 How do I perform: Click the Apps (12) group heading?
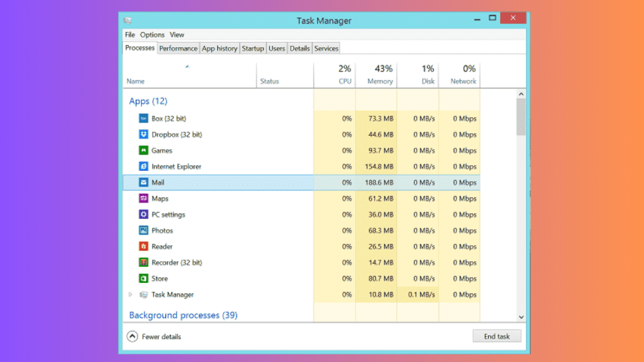[148, 101]
